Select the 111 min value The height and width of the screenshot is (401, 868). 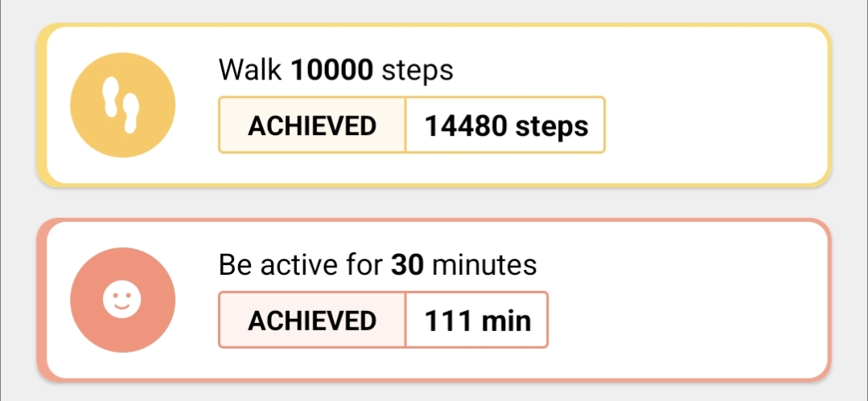tap(478, 320)
